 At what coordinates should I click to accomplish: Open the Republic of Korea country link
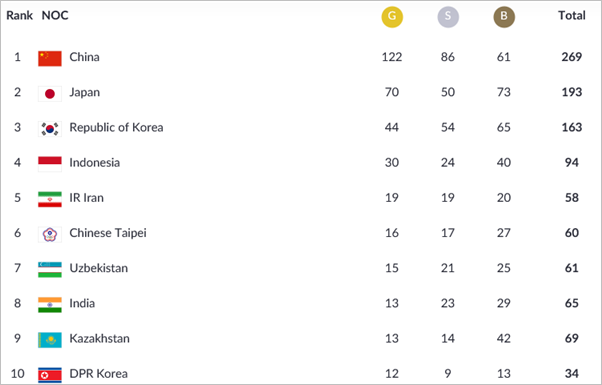pyautogui.click(x=116, y=127)
